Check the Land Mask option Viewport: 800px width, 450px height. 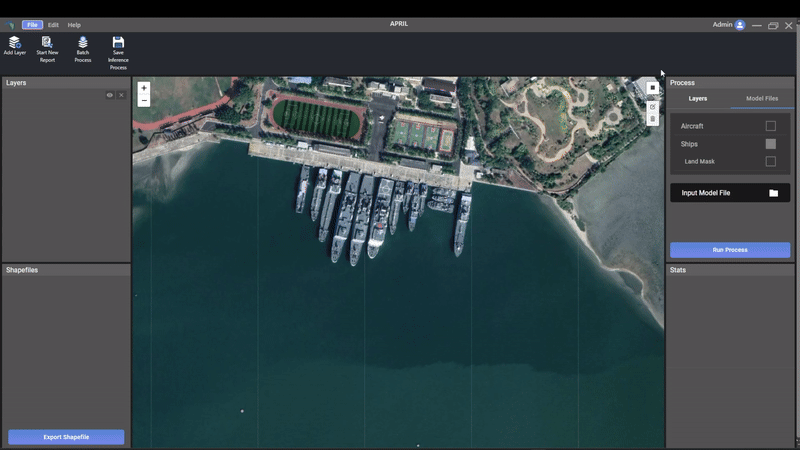coord(770,161)
